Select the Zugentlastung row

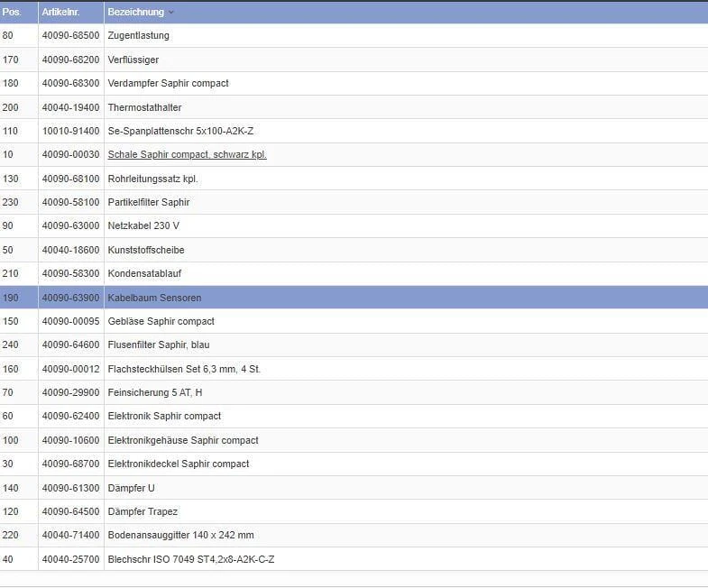tap(354, 36)
